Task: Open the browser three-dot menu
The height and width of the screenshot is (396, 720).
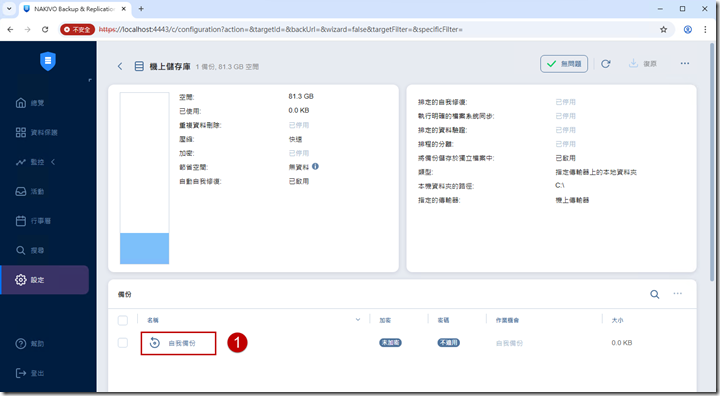Action: point(705,29)
